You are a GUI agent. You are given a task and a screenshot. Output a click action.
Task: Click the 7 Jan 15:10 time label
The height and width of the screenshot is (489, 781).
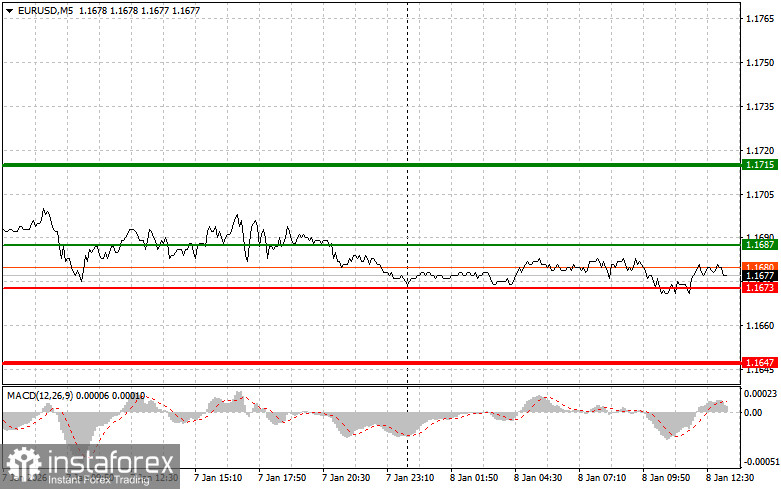click(218, 478)
